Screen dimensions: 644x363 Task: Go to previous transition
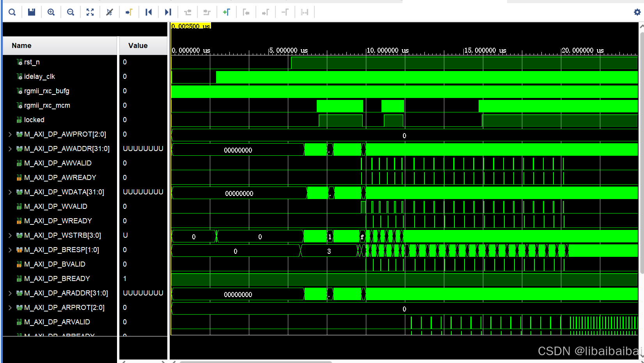point(188,12)
